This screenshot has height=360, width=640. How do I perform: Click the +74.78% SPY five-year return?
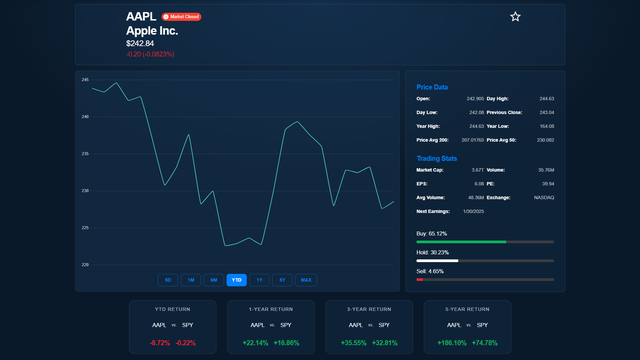(x=484, y=343)
